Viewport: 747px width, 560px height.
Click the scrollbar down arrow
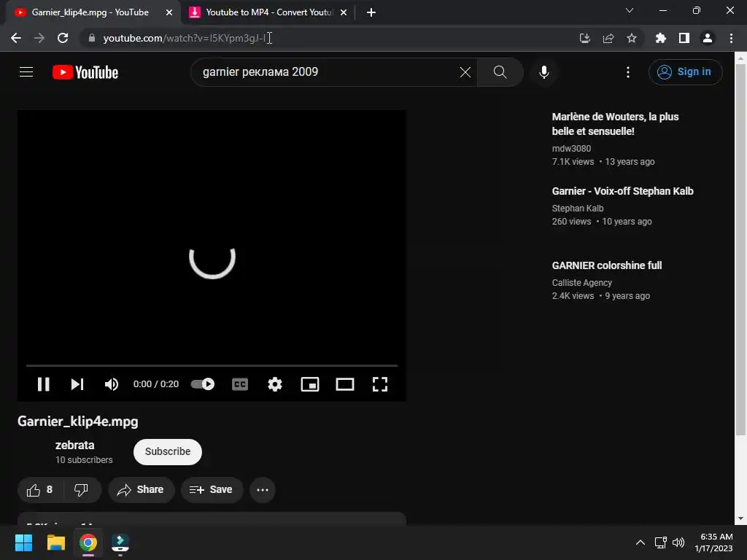740,518
